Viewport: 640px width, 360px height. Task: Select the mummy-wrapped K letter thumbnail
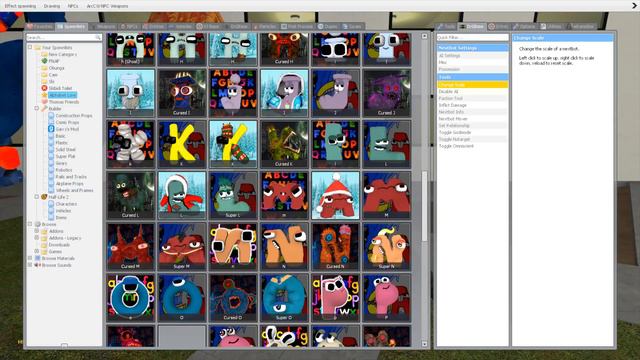(x=131, y=144)
